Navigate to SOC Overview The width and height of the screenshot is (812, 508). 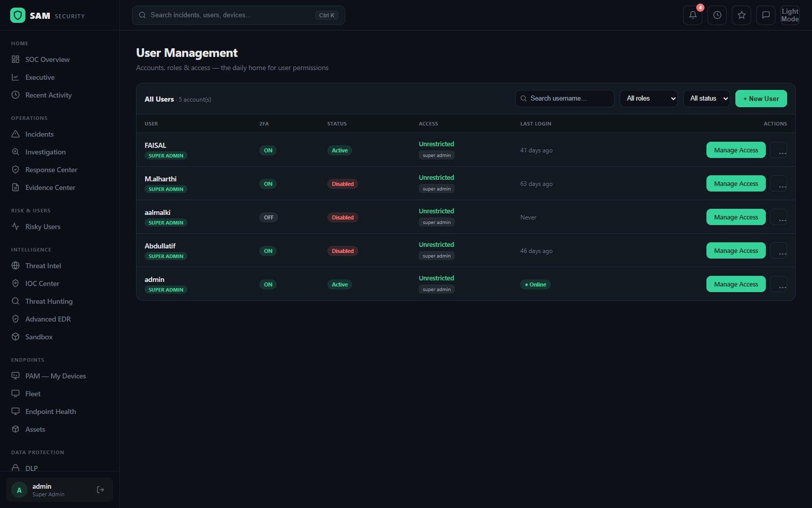tap(60, 59)
